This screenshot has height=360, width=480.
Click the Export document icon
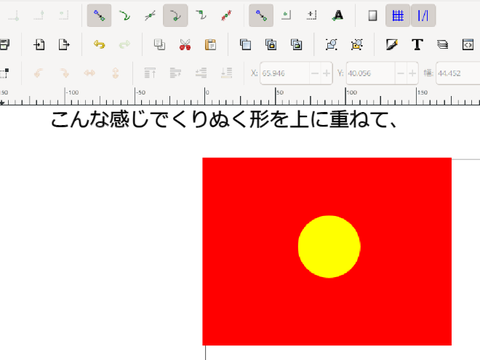point(64,44)
